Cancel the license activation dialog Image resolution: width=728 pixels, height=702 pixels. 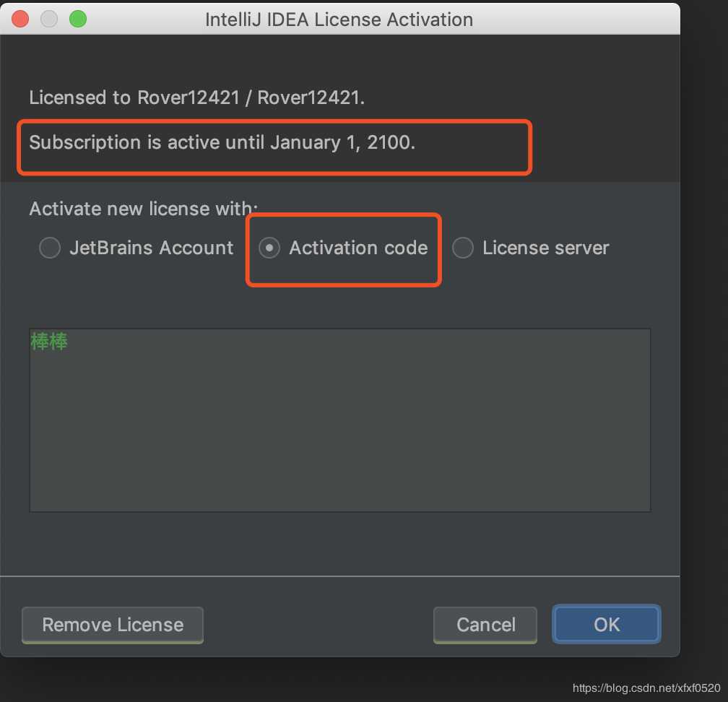tap(485, 625)
